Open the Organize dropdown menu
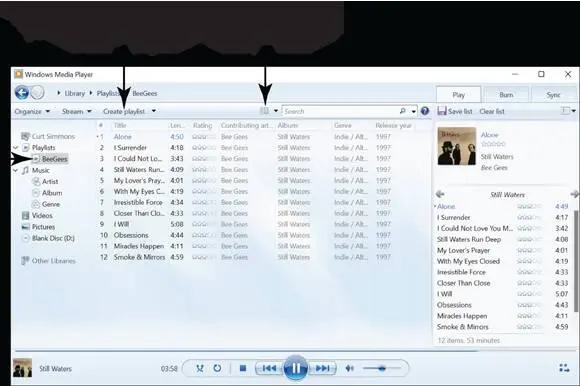 pos(32,111)
